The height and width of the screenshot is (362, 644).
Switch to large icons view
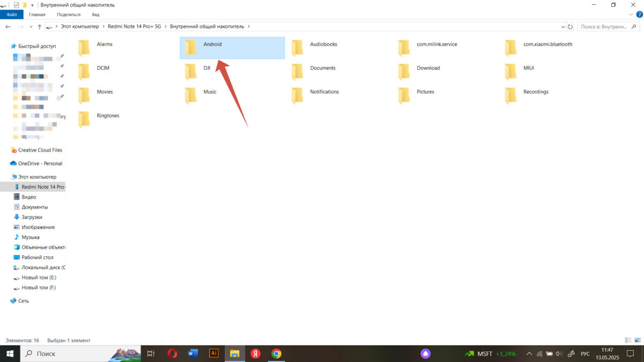coord(637,341)
